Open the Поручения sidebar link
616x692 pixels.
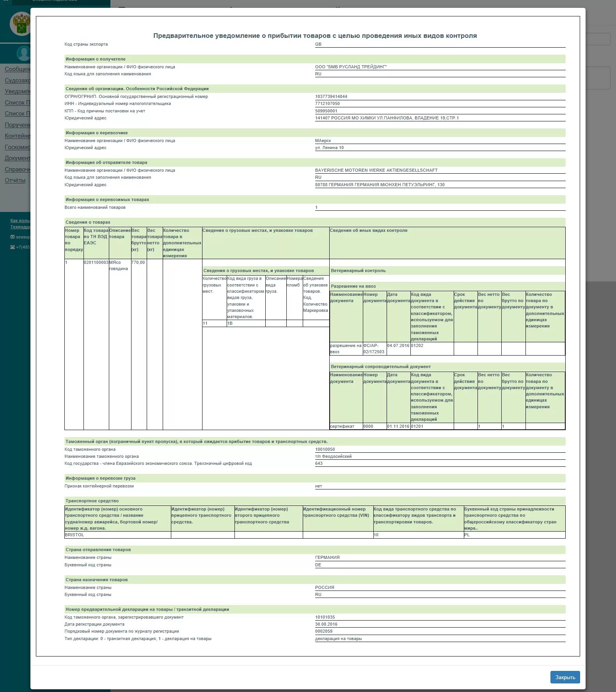17,125
